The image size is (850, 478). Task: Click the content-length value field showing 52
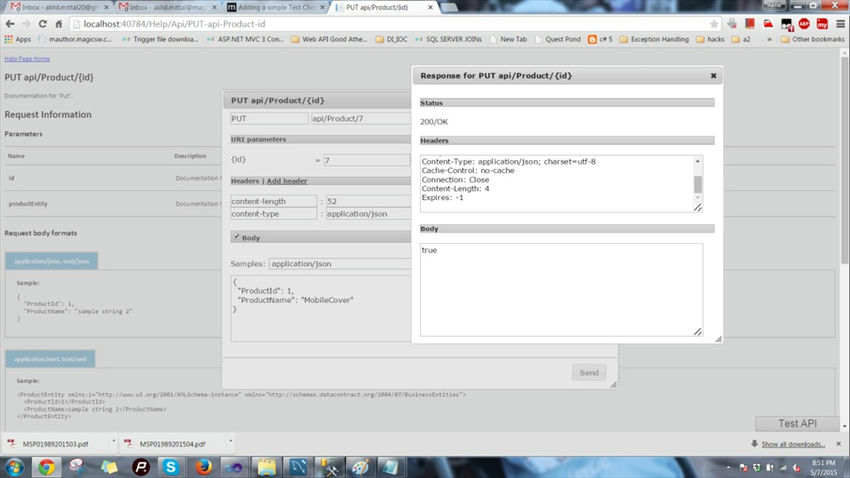369,201
